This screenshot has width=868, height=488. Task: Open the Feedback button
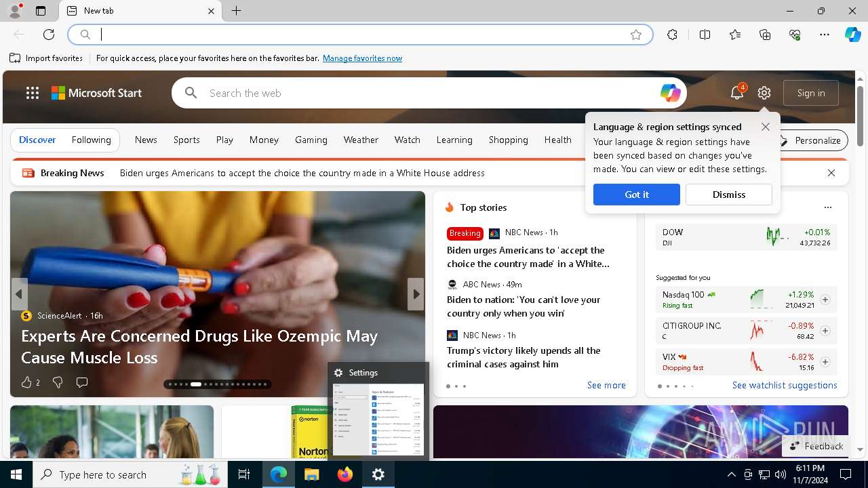[816, 446]
